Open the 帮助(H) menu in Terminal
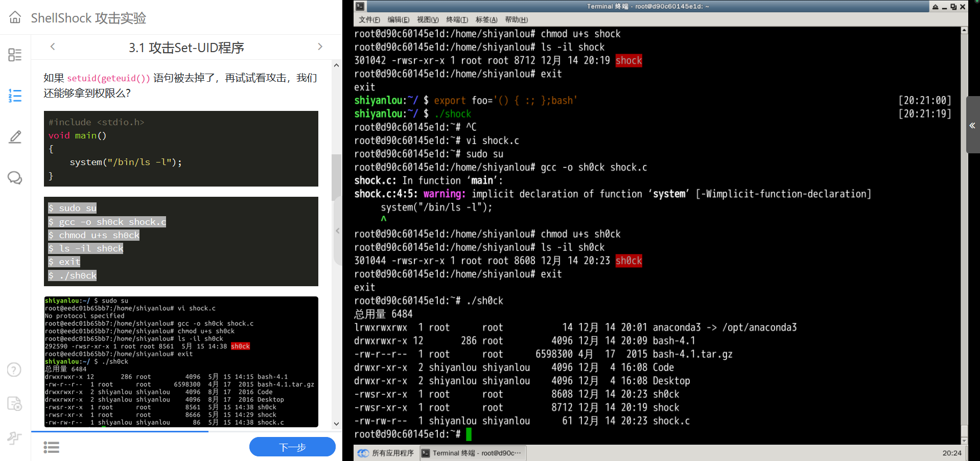 click(516, 19)
